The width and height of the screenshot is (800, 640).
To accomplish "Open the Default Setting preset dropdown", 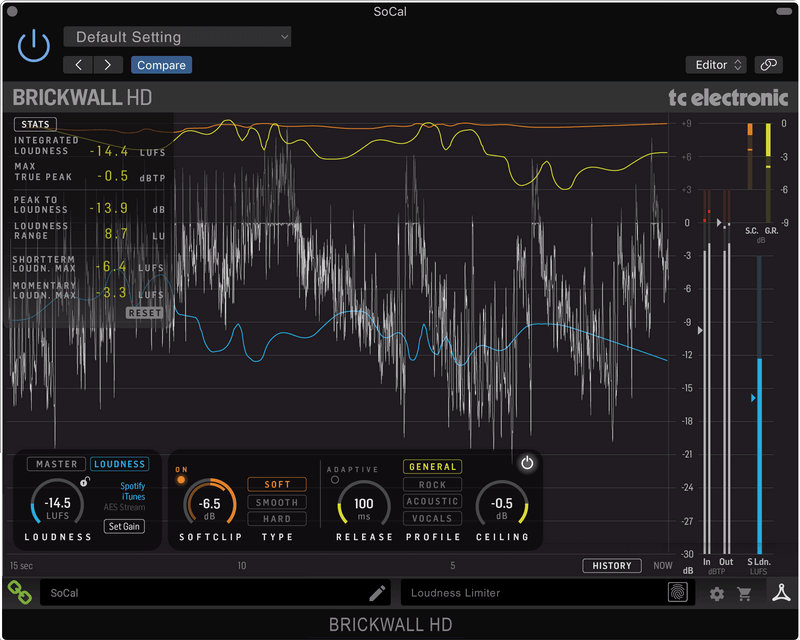I will click(177, 37).
